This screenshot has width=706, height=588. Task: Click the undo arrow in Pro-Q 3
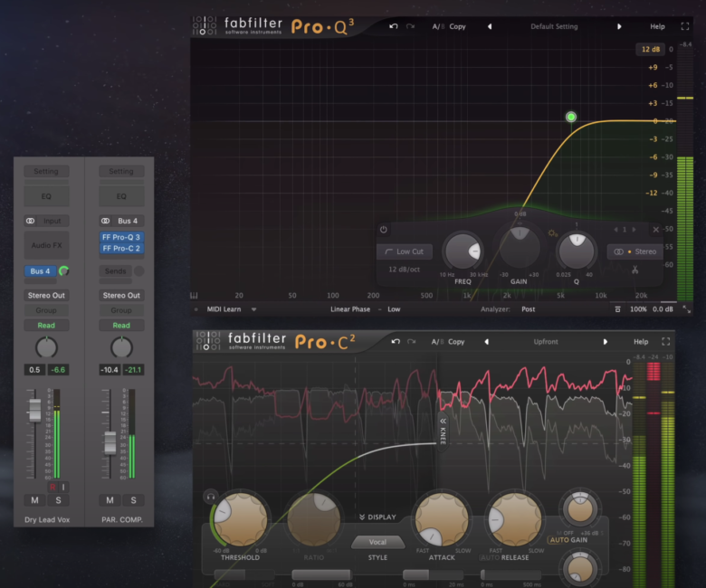(394, 26)
